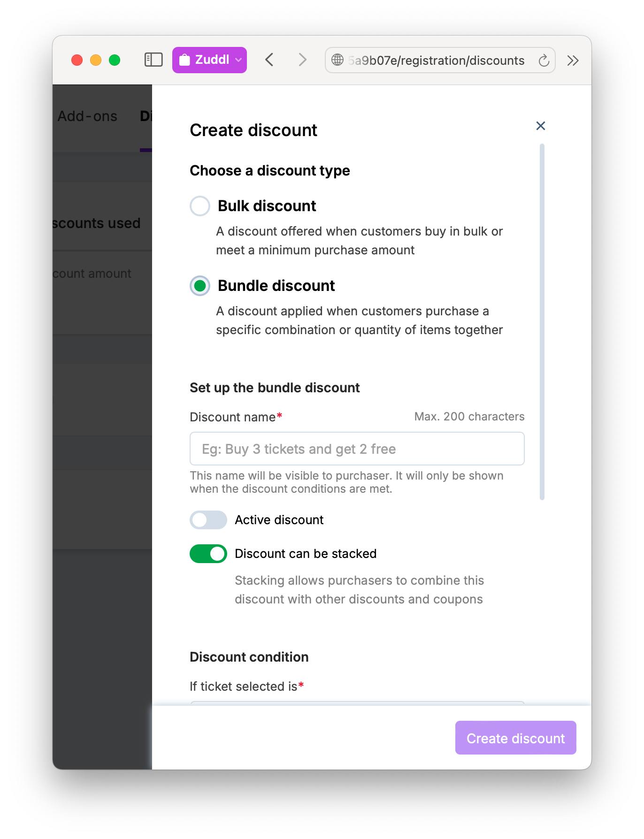Click the Create discount button
Image resolution: width=644 pixels, height=839 pixels.
pos(515,738)
